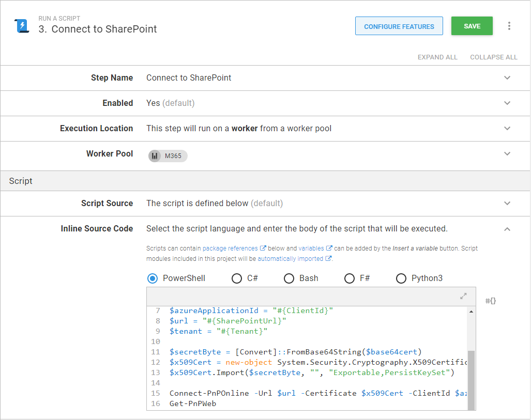Select the Bash script language
Image resolution: width=531 pixels, height=420 pixels.
coord(289,278)
